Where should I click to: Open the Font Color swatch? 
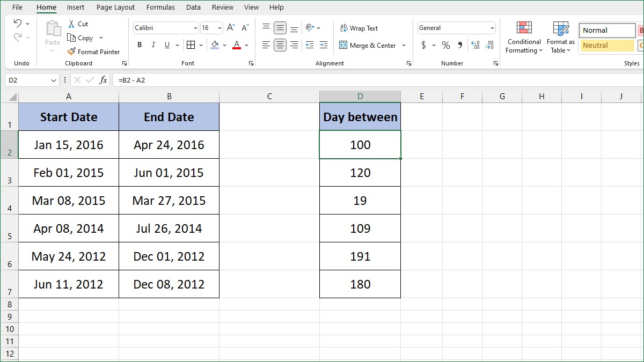[236, 45]
